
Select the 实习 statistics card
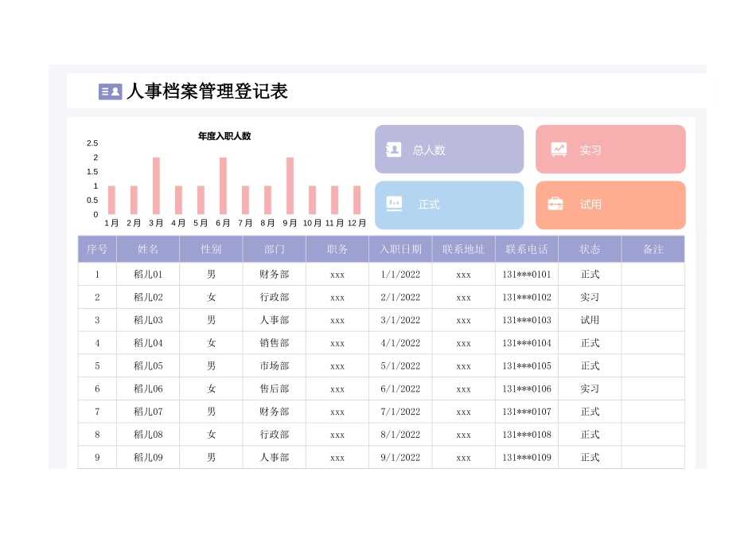point(610,149)
